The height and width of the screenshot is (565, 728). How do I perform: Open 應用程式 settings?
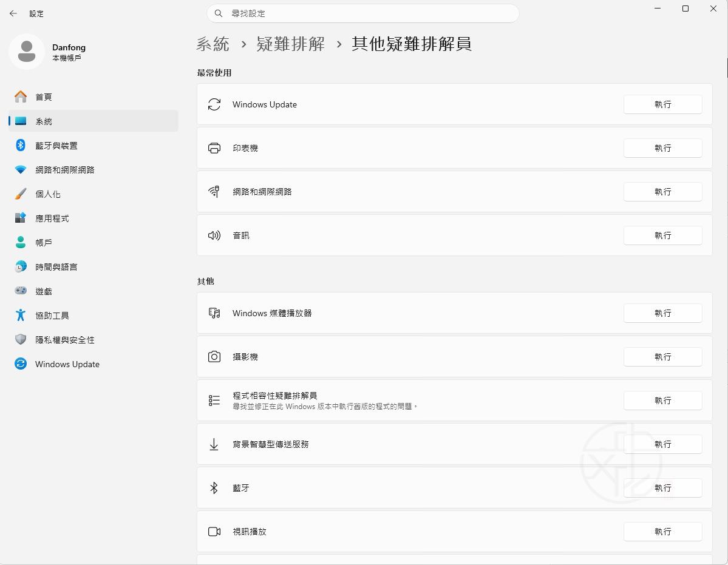[x=94, y=218]
